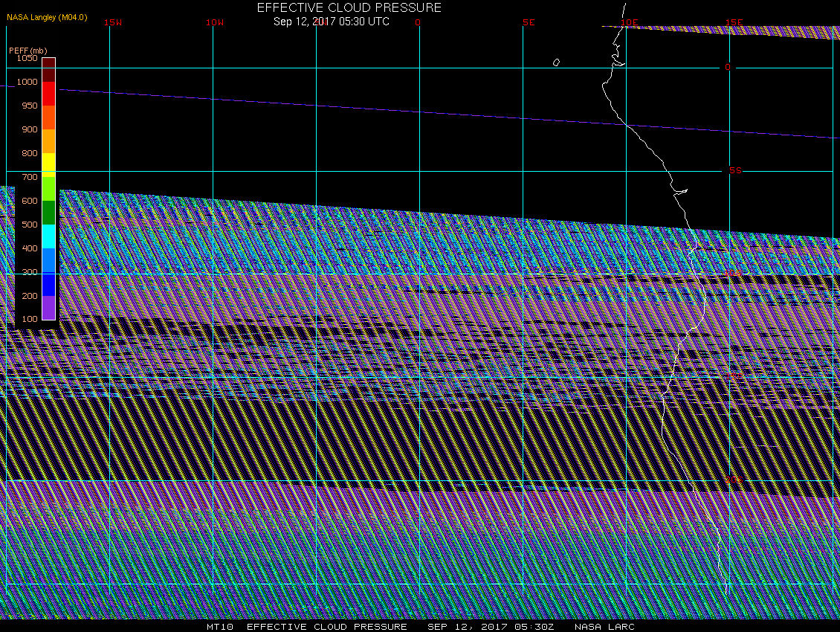Click the 100 value on legend
The width and height of the screenshot is (840, 632).
[30, 319]
